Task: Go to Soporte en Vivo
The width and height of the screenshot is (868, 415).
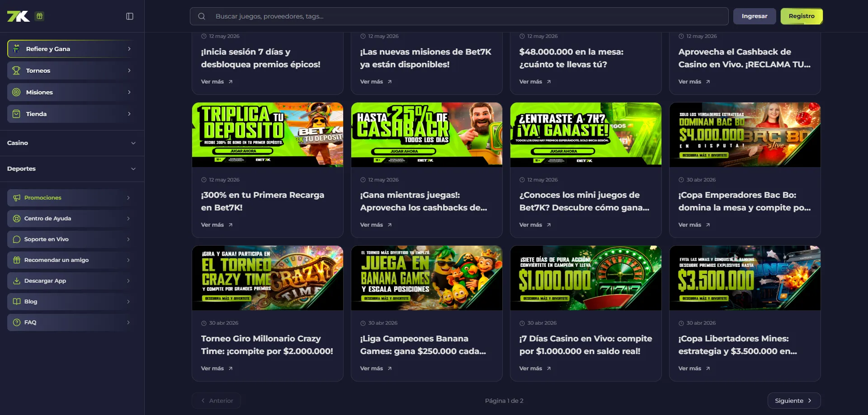Action: click(72, 239)
